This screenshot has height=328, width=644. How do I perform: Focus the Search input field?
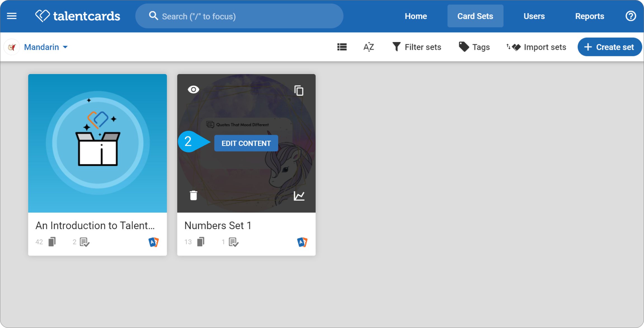tap(239, 16)
